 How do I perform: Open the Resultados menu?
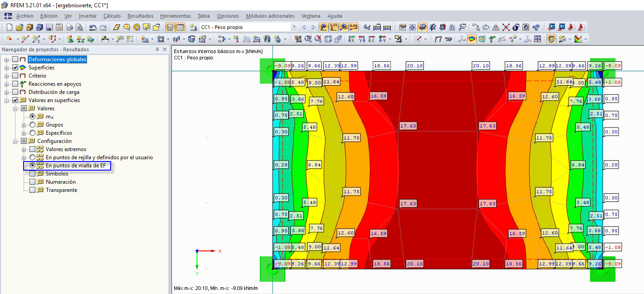tap(140, 16)
